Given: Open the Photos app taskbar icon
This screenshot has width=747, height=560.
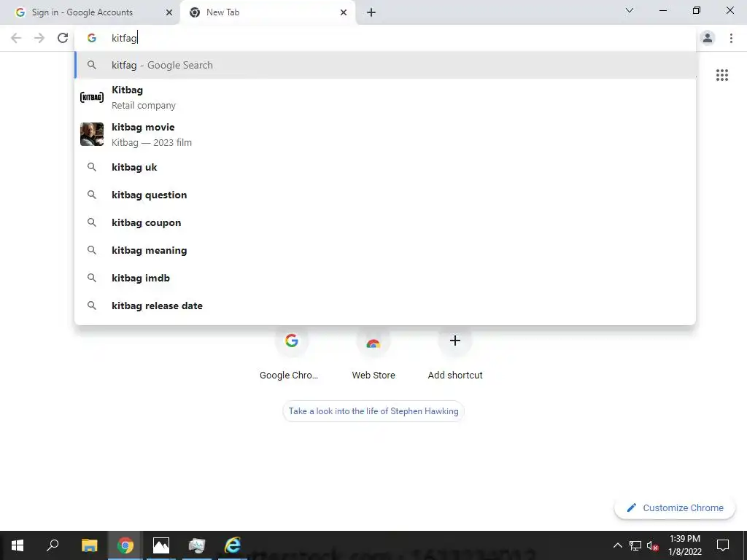Looking at the screenshot, I should [161, 545].
